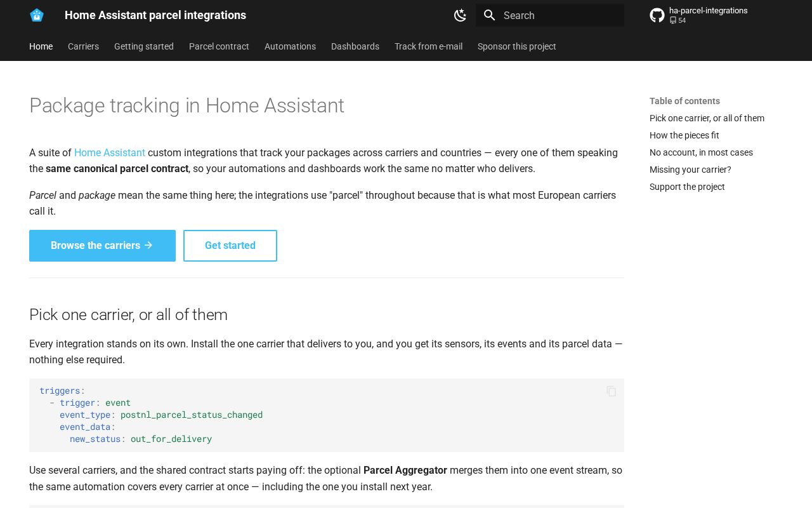Click the site logo icon in header

click(37, 15)
